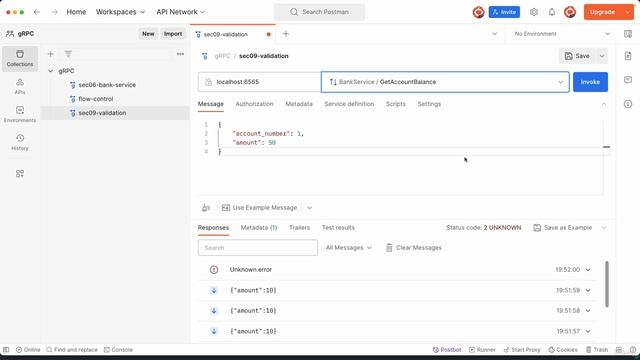The width and height of the screenshot is (640, 360).
Task: Open the configure workspace sidebar icon
Action: (x=20, y=173)
